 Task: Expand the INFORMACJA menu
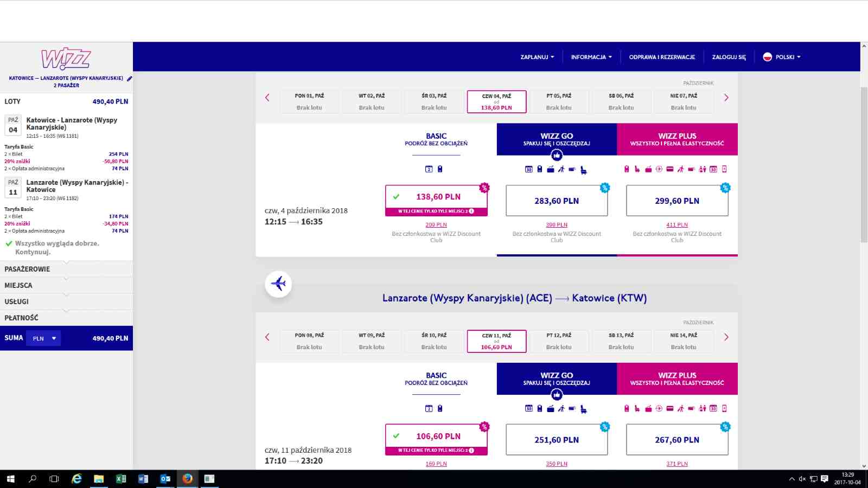click(591, 57)
